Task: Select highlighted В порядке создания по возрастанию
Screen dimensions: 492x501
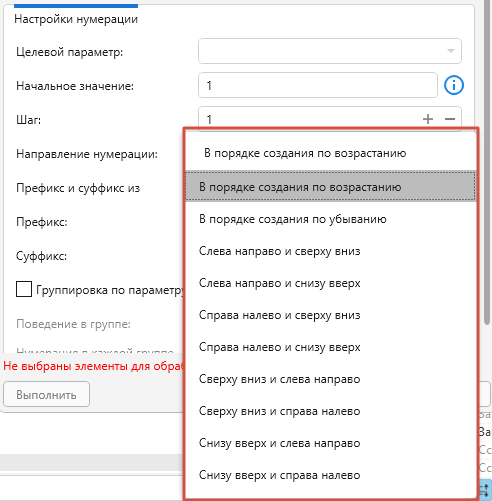Action: click(330, 187)
